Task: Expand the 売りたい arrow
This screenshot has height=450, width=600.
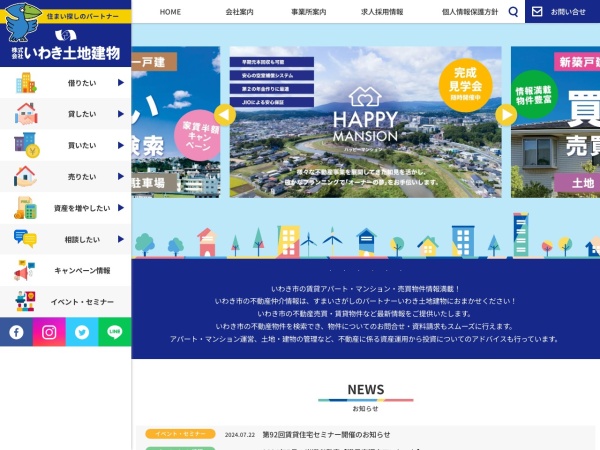Action: (x=121, y=176)
